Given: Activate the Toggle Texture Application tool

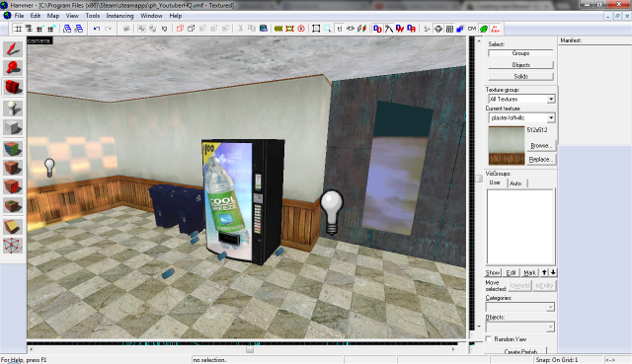Looking at the screenshot, I should coord(13,149).
